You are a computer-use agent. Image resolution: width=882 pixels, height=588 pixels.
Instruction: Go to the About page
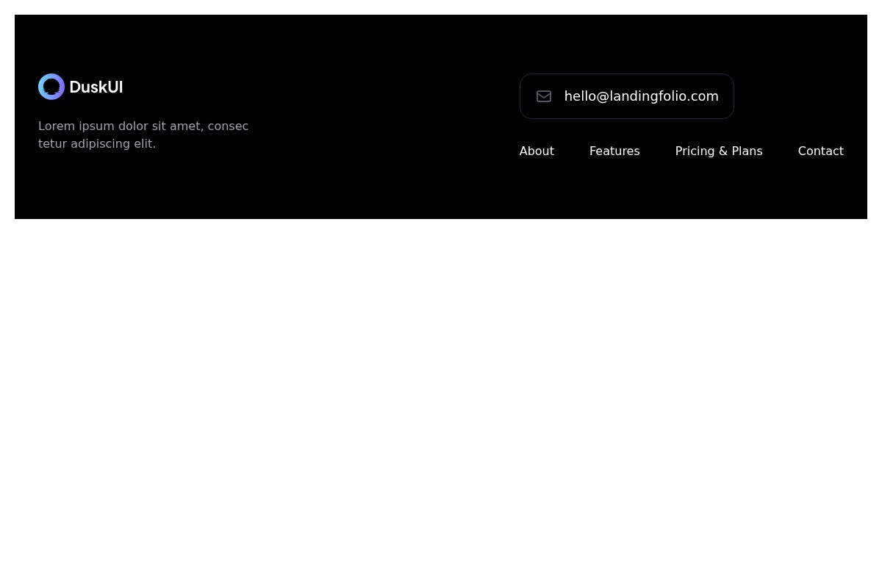[537, 151]
